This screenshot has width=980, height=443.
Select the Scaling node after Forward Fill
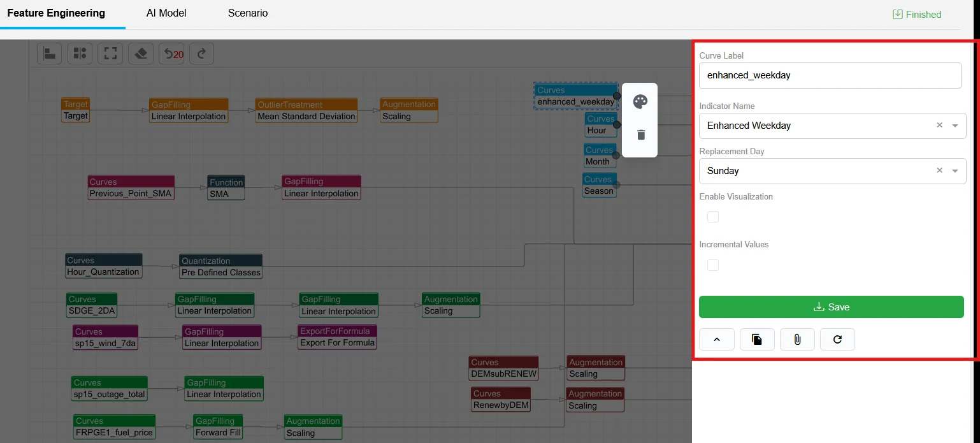[313, 427]
